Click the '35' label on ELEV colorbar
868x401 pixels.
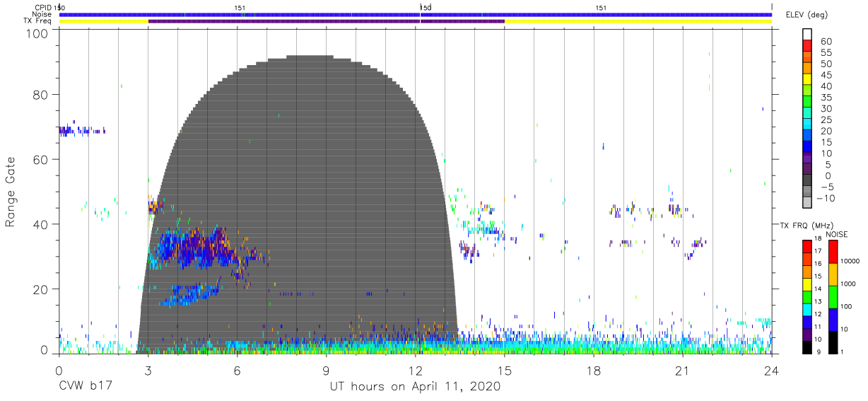(826, 98)
